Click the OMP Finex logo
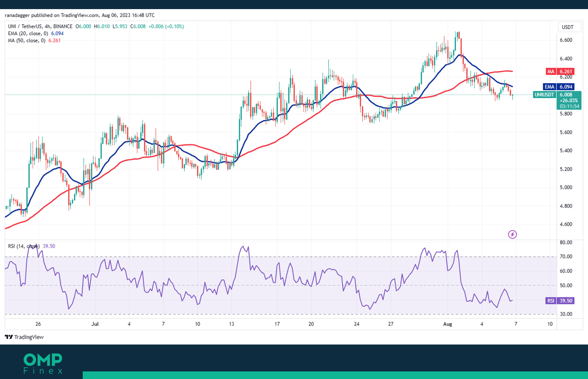This screenshot has height=379, width=588. [x=43, y=363]
